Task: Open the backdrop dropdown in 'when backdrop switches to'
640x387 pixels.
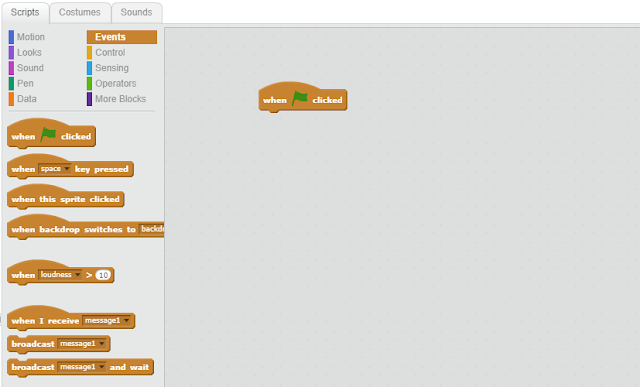Action: coord(151,229)
